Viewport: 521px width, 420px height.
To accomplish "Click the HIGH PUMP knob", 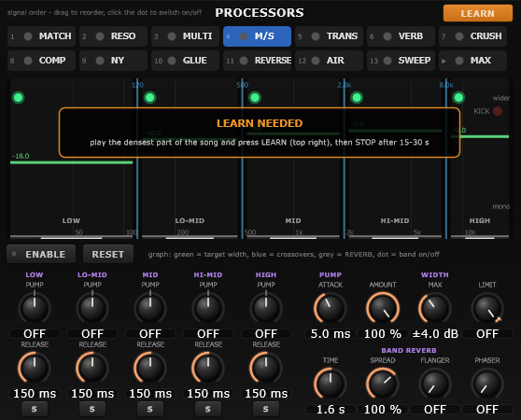I will (266, 308).
